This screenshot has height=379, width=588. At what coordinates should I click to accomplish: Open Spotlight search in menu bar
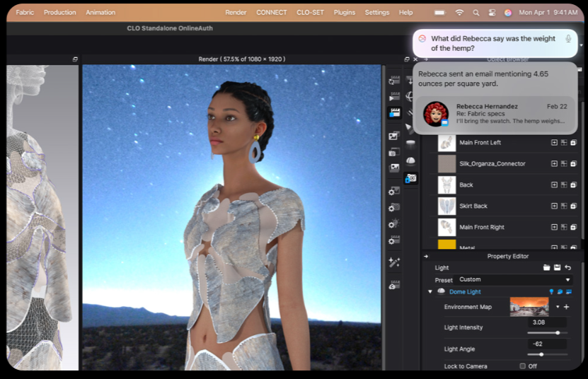[x=476, y=12]
